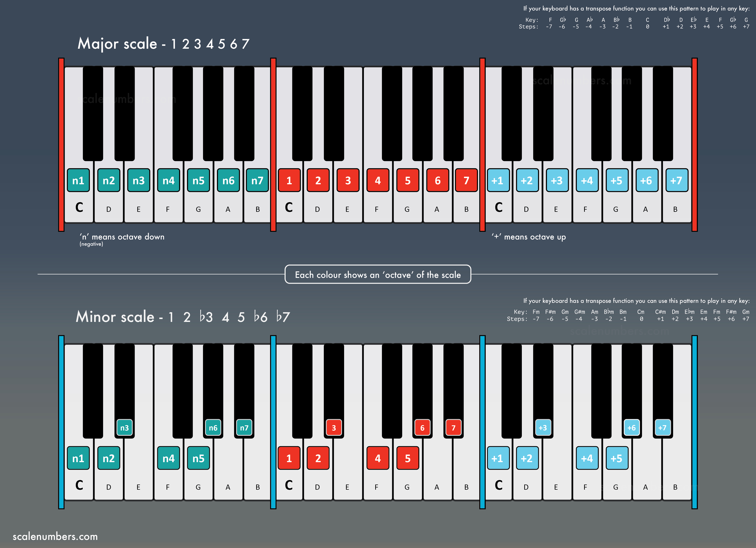Open the scalenumbers.com link at bottom left

[55, 536]
